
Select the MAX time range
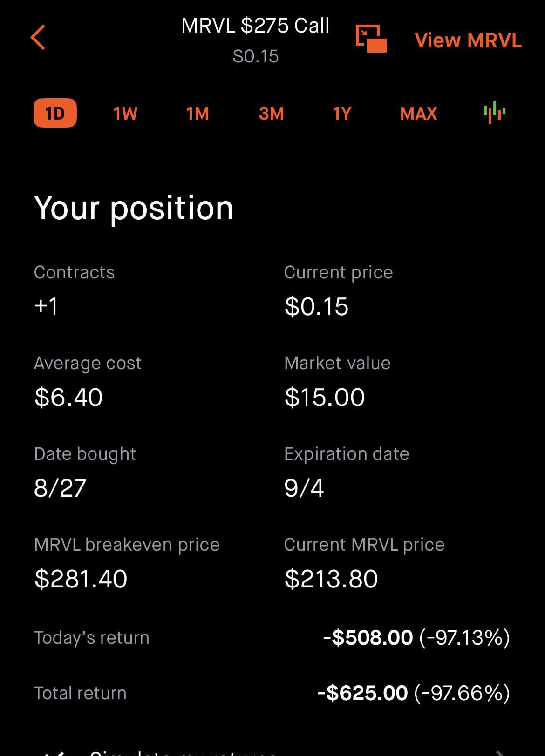(x=418, y=114)
